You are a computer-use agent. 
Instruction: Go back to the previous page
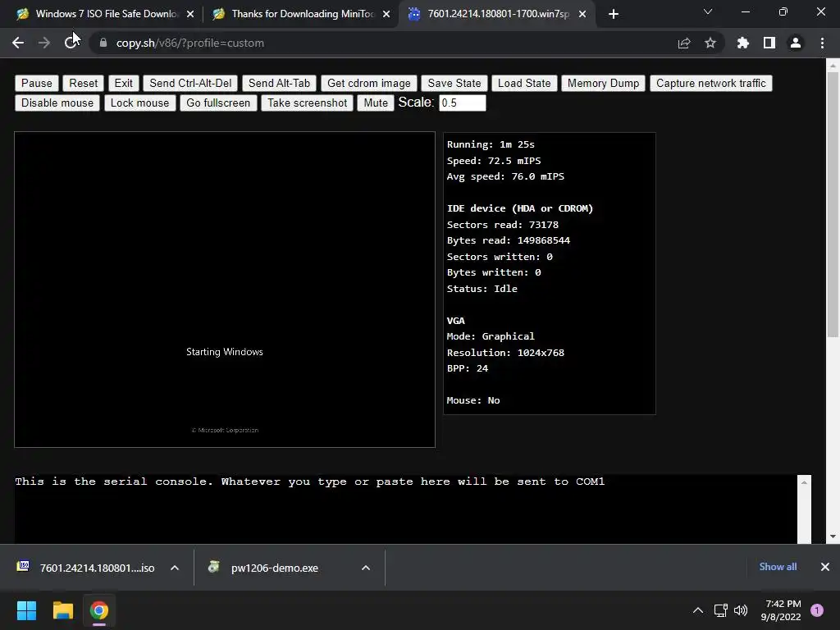point(18,43)
